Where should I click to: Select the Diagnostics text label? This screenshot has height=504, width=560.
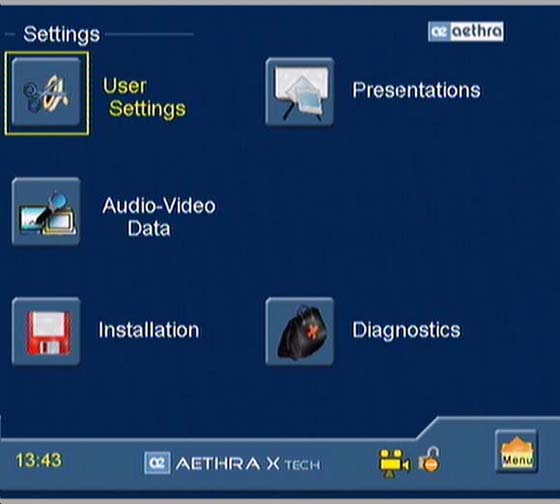(x=406, y=330)
